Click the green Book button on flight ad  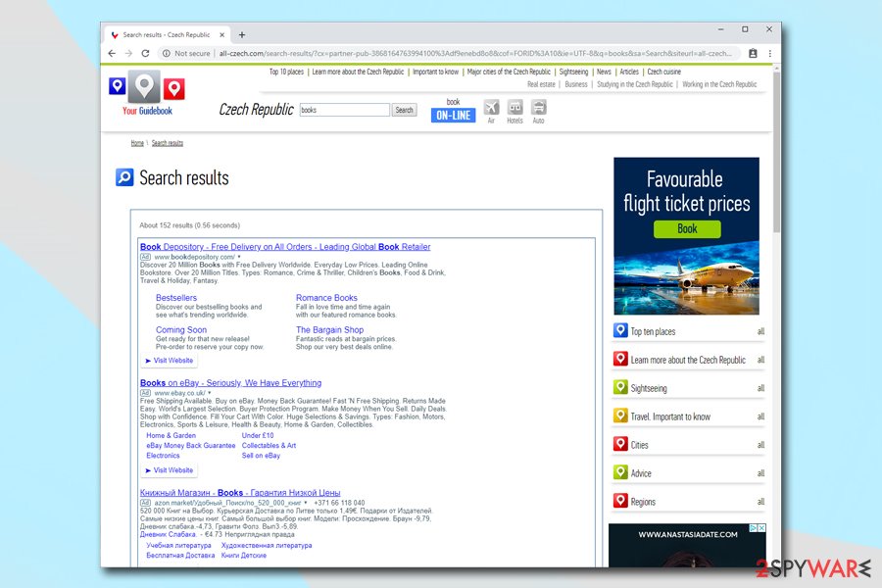tap(687, 229)
